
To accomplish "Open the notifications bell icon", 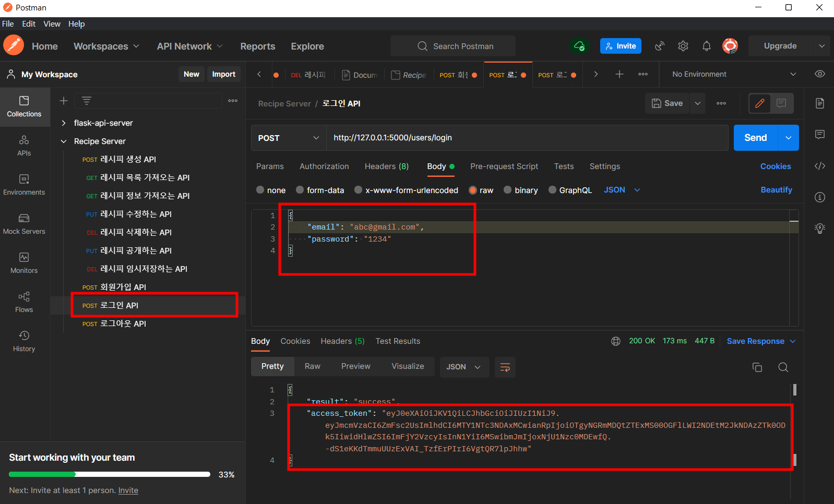I will pos(706,46).
